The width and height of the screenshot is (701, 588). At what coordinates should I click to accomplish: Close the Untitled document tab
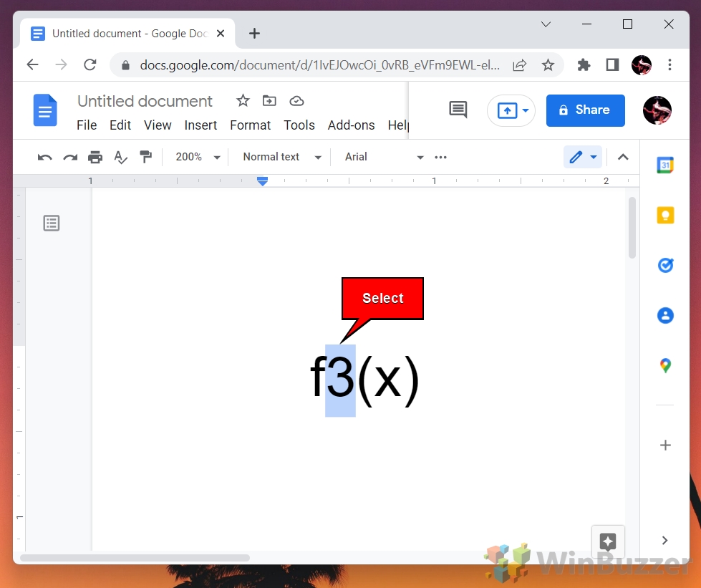221,34
